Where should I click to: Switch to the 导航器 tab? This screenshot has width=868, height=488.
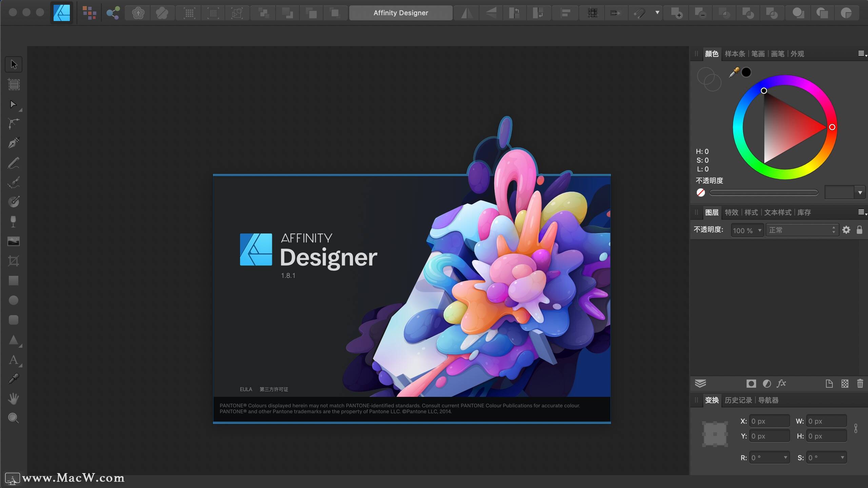point(768,400)
